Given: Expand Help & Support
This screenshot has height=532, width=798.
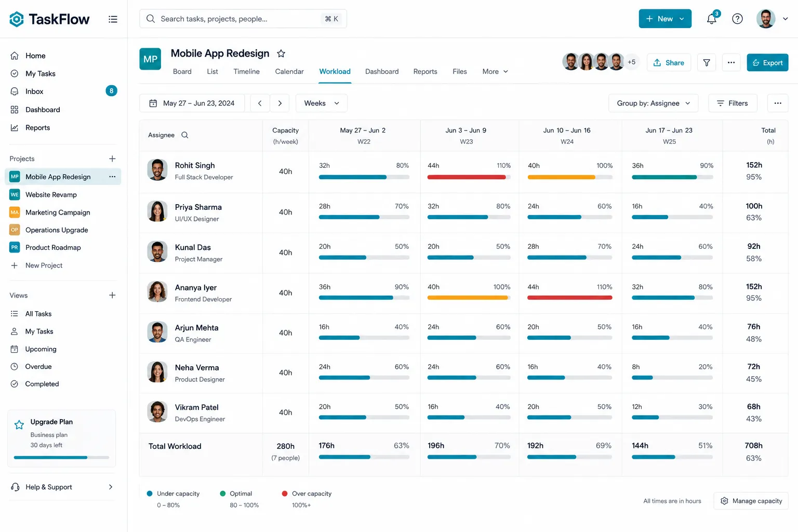Looking at the screenshot, I should pos(62,487).
